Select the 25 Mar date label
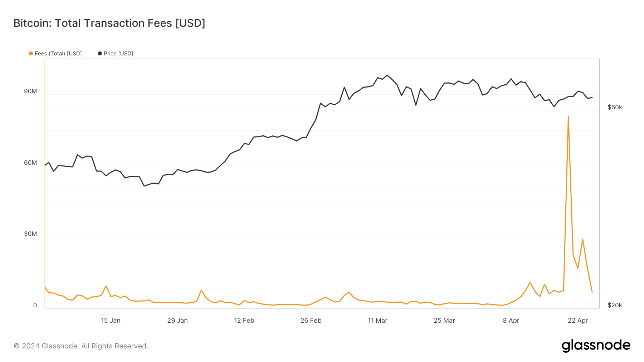This screenshot has height=362, width=644. (x=444, y=321)
